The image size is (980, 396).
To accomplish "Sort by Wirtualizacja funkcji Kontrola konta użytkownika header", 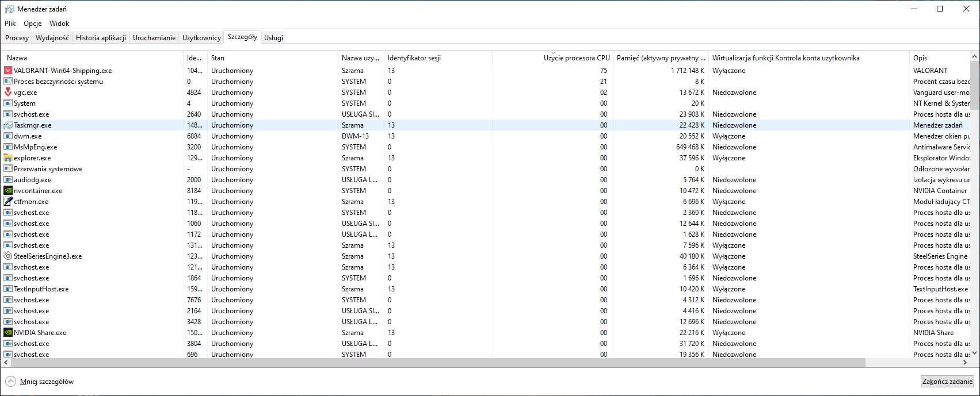I will click(x=809, y=58).
